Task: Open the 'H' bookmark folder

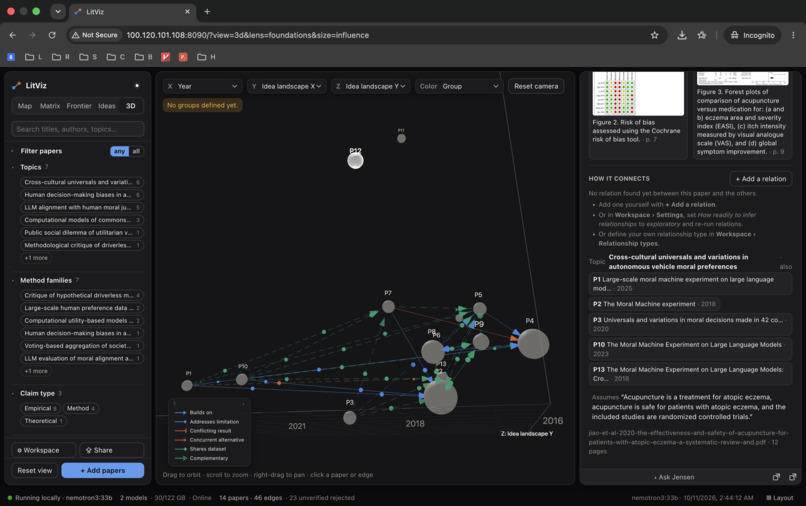Action: [x=207, y=57]
